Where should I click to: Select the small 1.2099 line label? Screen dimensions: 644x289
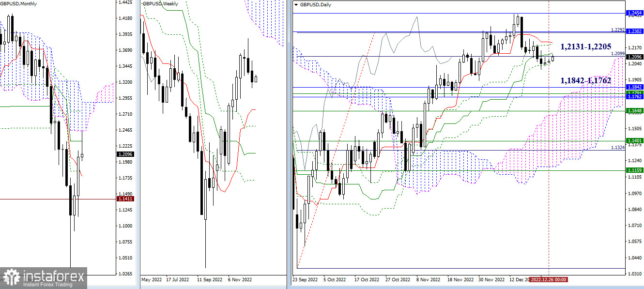click(617, 53)
